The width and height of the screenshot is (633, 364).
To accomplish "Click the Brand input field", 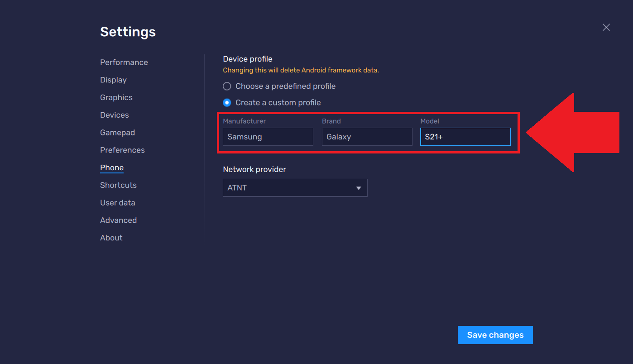I will (x=367, y=136).
